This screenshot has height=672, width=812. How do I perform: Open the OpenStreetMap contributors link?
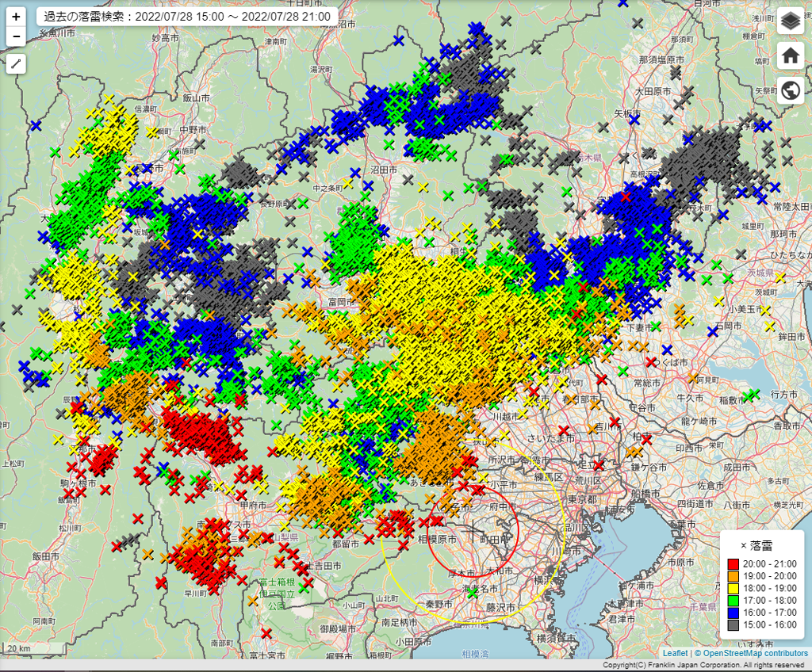click(755, 654)
